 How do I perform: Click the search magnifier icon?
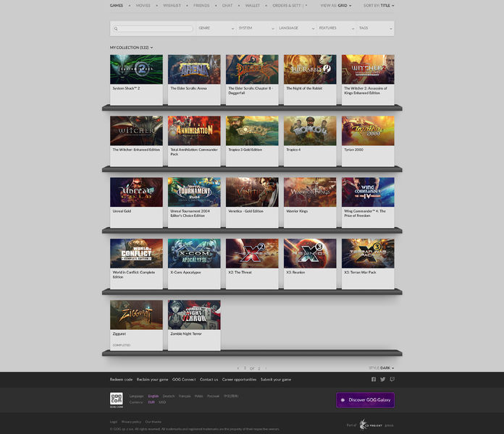[116, 28]
